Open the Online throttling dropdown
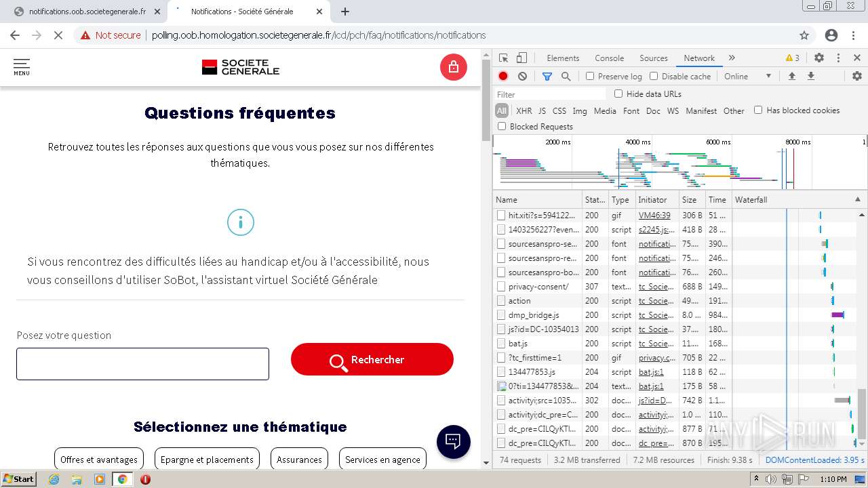This screenshot has width=868, height=488. tap(748, 77)
